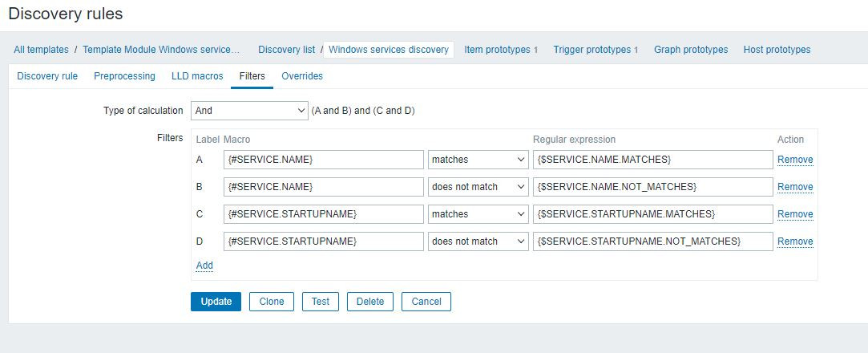
Task: Add a new filter row
Action: [x=204, y=266]
